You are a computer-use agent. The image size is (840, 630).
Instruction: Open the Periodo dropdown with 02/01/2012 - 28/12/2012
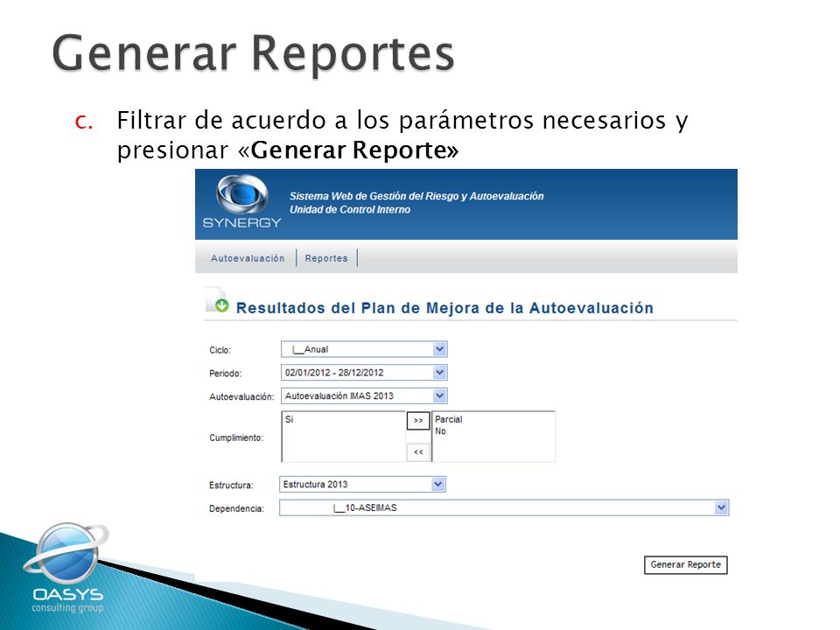click(x=364, y=373)
